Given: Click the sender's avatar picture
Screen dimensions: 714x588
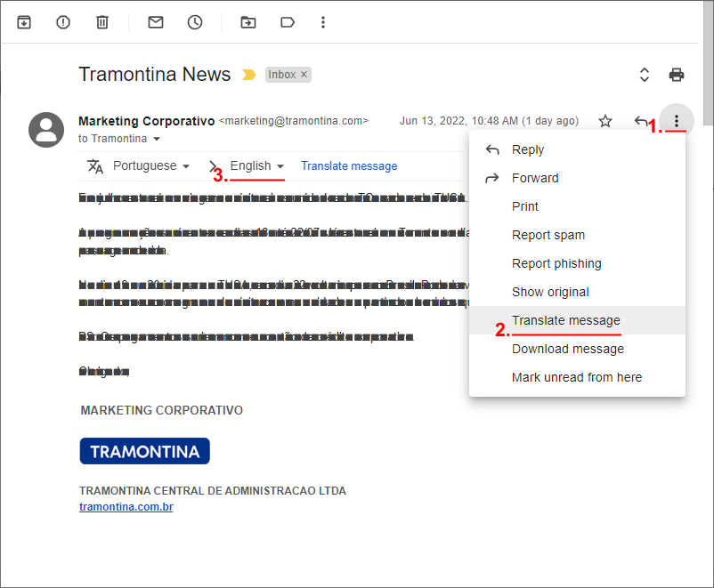Looking at the screenshot, I should coord(46,130).
